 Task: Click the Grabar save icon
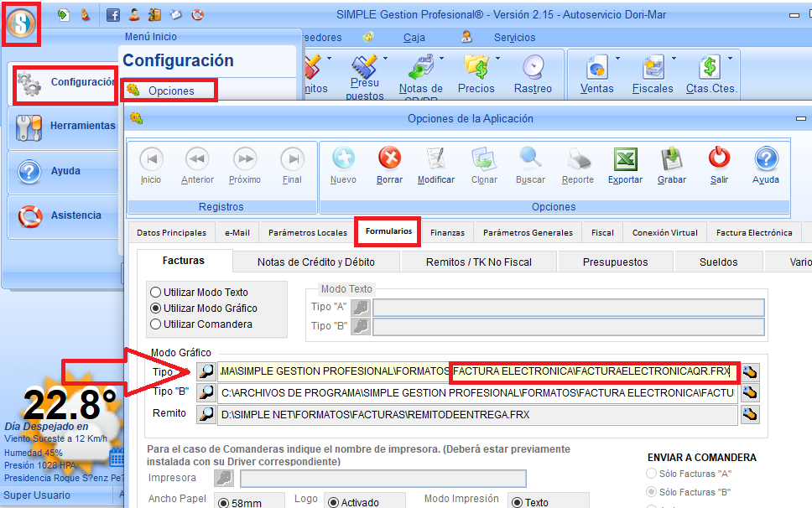click(x=672, y=164)
